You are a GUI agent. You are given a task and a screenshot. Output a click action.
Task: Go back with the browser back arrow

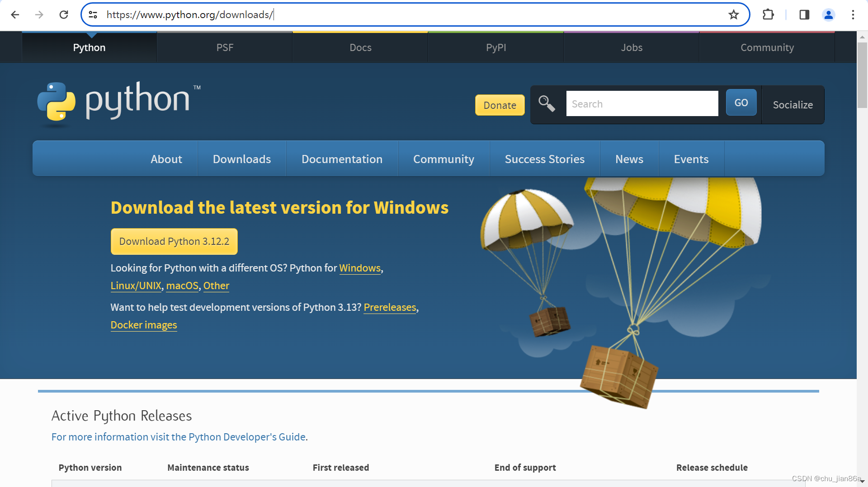(15, 14)
